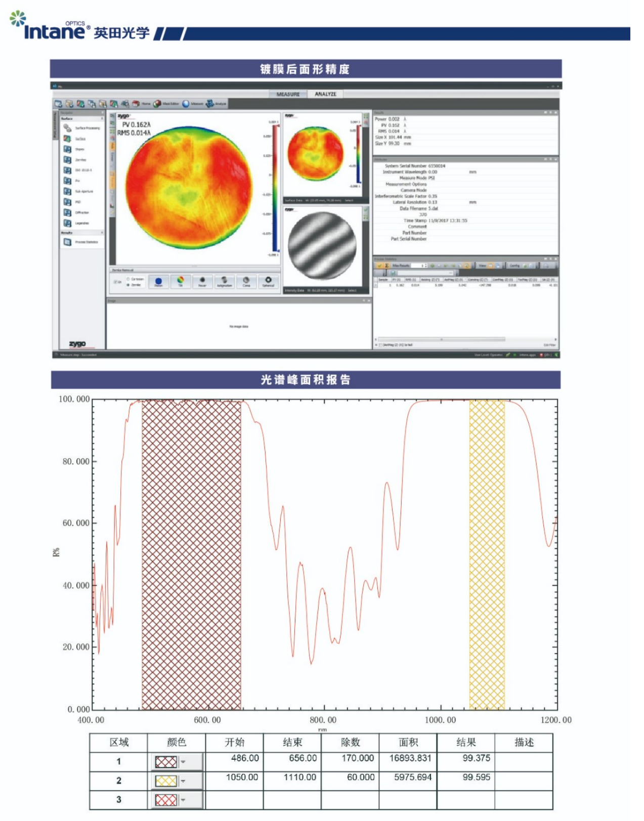Toggle the Tilt removal icon
Image resolution: width=644 pixels, height=821 pixels.
180,281
